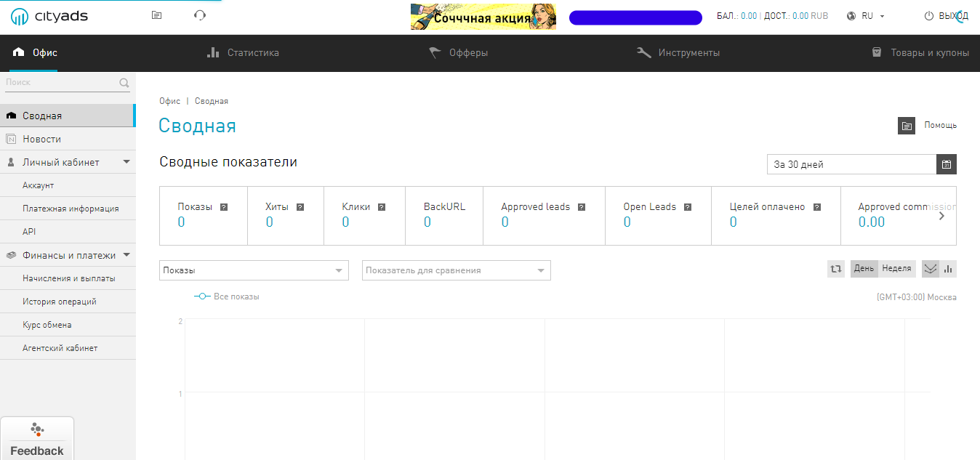Show help for Хиты metric
This screenshot has height=460, width=980.
[300, 207]
